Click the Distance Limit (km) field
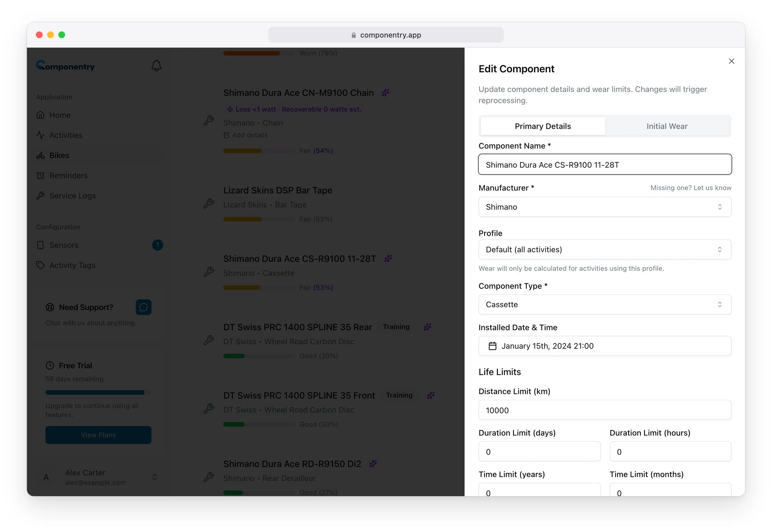 point(605,410)
